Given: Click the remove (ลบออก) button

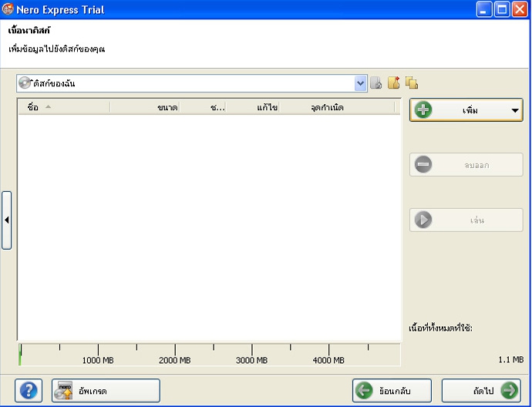Looking at the screenshot, I should [466, 165].
